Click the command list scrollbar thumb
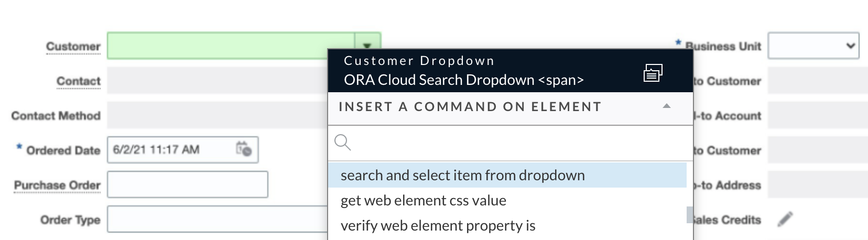Screen dimensions: 868x240 689,215
